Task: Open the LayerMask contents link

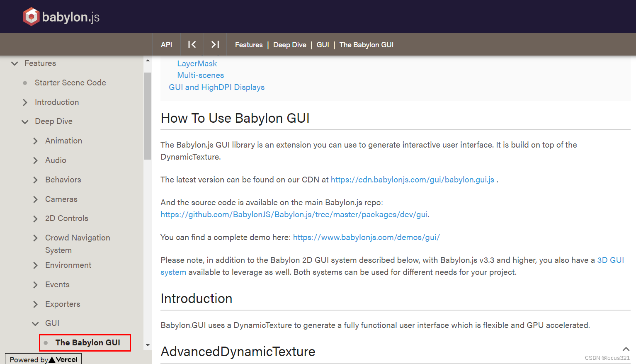Action: tap(197, 63)
